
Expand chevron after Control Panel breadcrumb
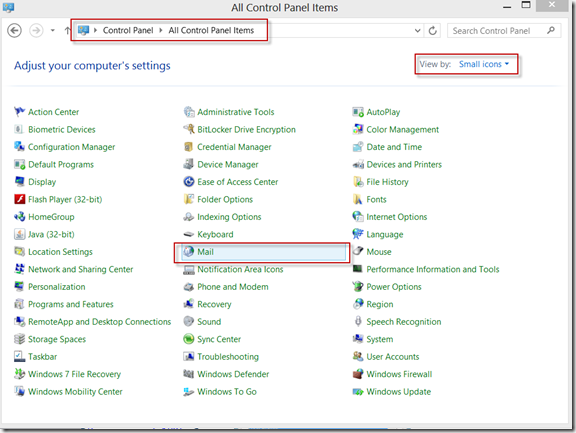pos(161,30)
